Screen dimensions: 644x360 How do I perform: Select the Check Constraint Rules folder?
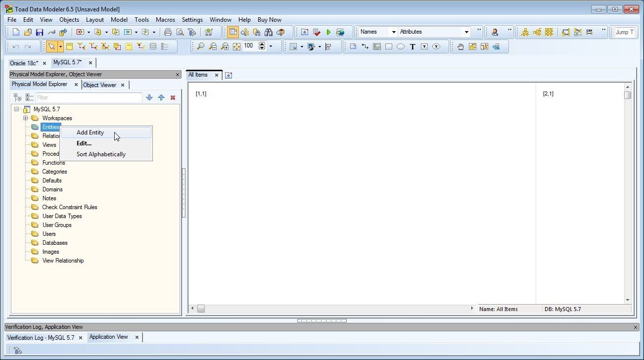tap(70, 207)
